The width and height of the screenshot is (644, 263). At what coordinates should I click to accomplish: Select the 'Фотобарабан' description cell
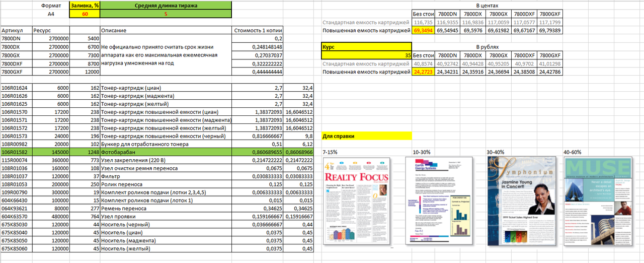tap(166, 151)
